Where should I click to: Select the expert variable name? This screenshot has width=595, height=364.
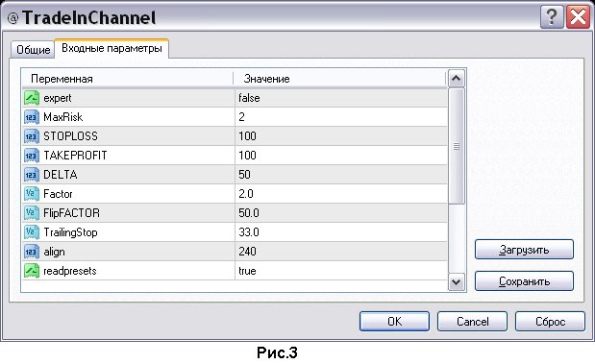click(58, 98)
